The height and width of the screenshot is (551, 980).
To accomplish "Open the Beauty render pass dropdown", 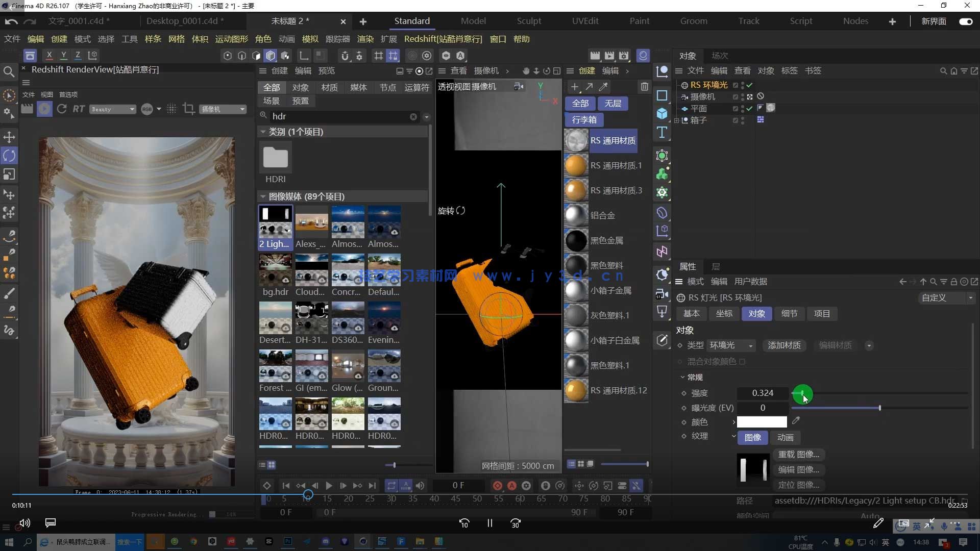I will tap(112, 109).
